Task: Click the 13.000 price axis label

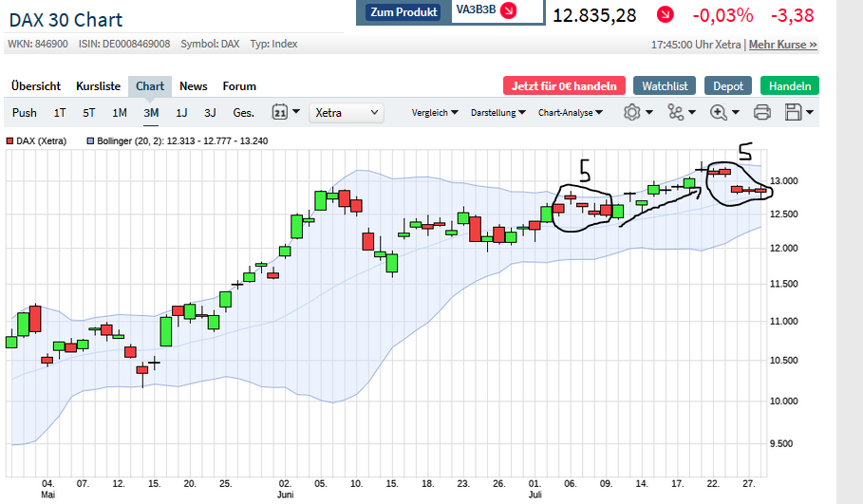Action: coord(784,181)
